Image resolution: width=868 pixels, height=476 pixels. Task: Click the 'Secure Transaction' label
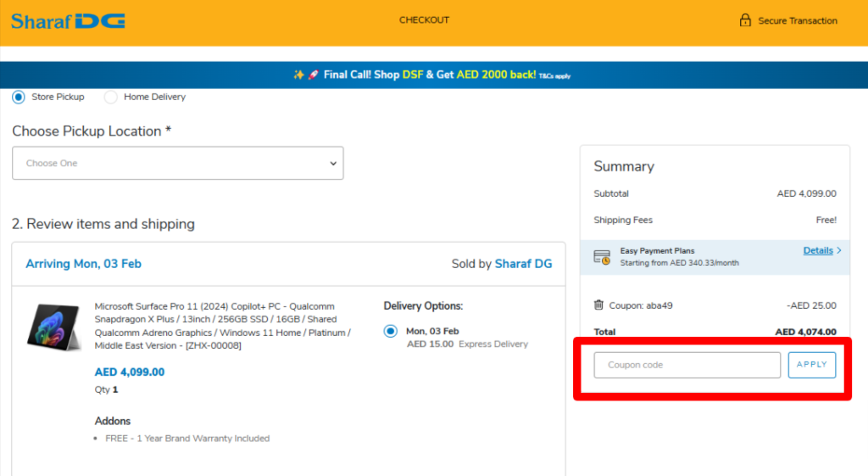797,21
